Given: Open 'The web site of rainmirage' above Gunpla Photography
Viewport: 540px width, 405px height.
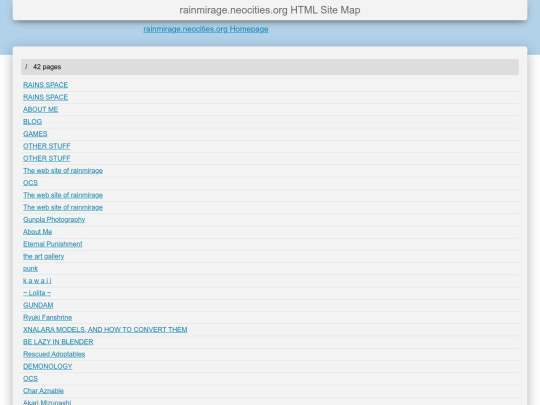Looking at the screenshot, I should point(63,207).
